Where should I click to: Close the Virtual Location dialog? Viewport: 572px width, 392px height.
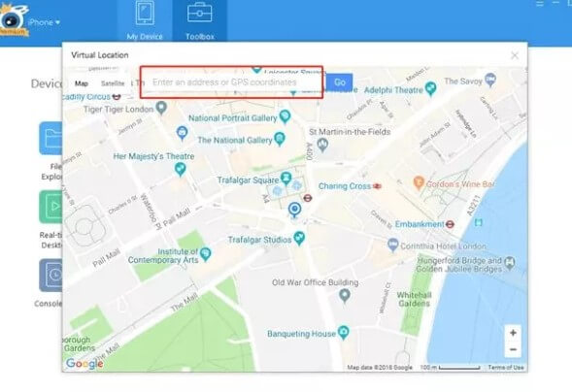[x=515, y=55]
